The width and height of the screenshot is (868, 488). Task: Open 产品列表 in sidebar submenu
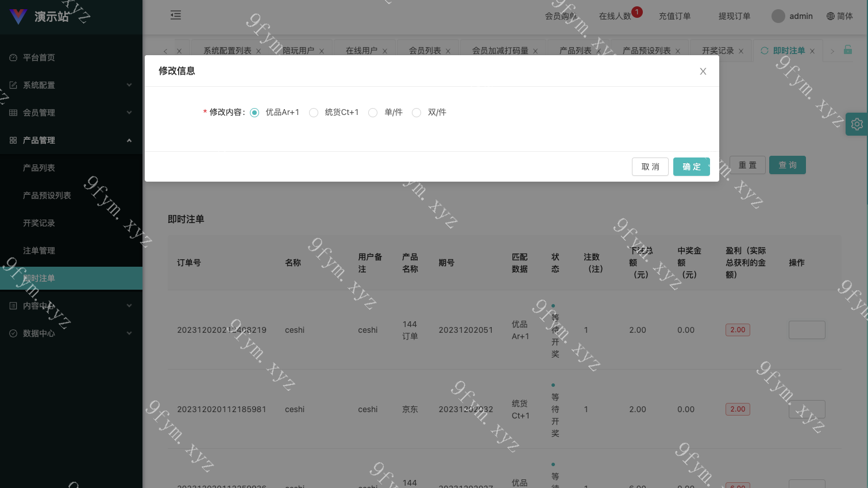pos(71,168)
